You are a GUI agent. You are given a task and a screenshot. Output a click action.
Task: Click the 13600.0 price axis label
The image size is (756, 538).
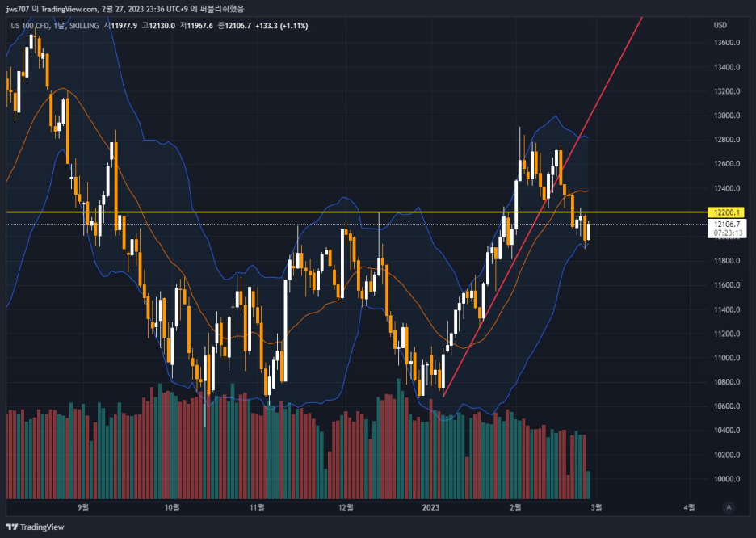(x=727, y=43)
